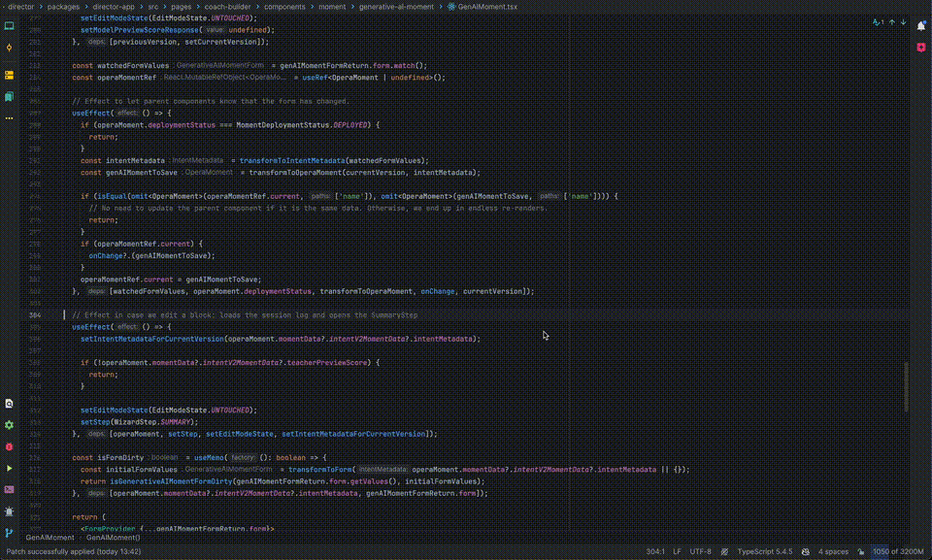Image resolution: width=932 pixels, height=560 pixels.
Task: Toggle the file read-only lock icon
Action: pyautogui.click(x=861, y=551)
